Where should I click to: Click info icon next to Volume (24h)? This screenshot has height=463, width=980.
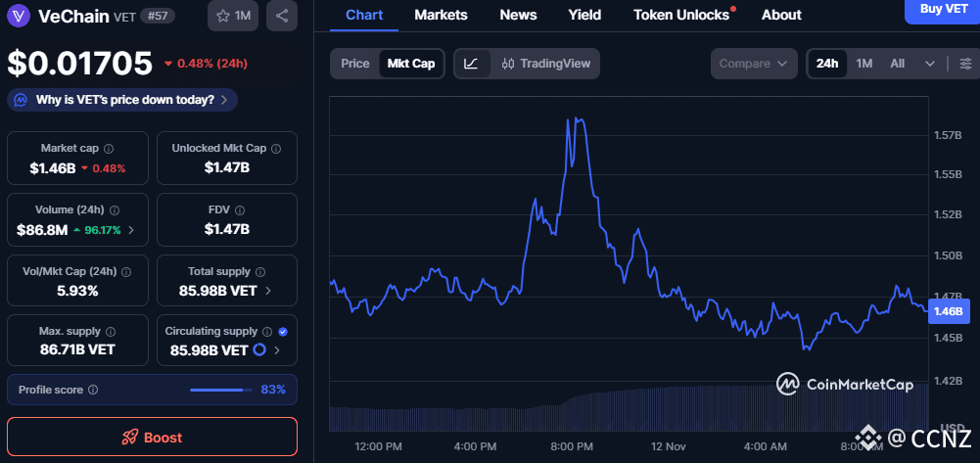[115, 210]
